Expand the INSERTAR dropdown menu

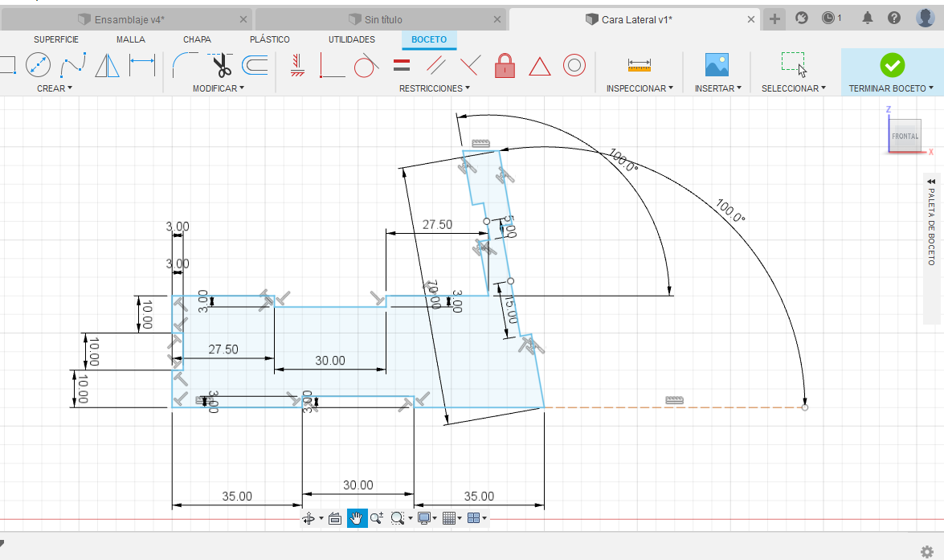pos(717,88)
